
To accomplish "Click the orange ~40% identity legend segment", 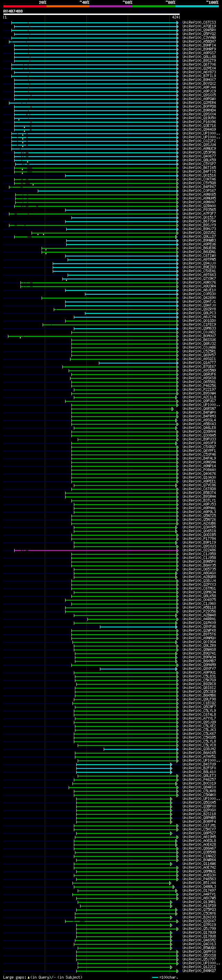I will (x=68, y=6).
